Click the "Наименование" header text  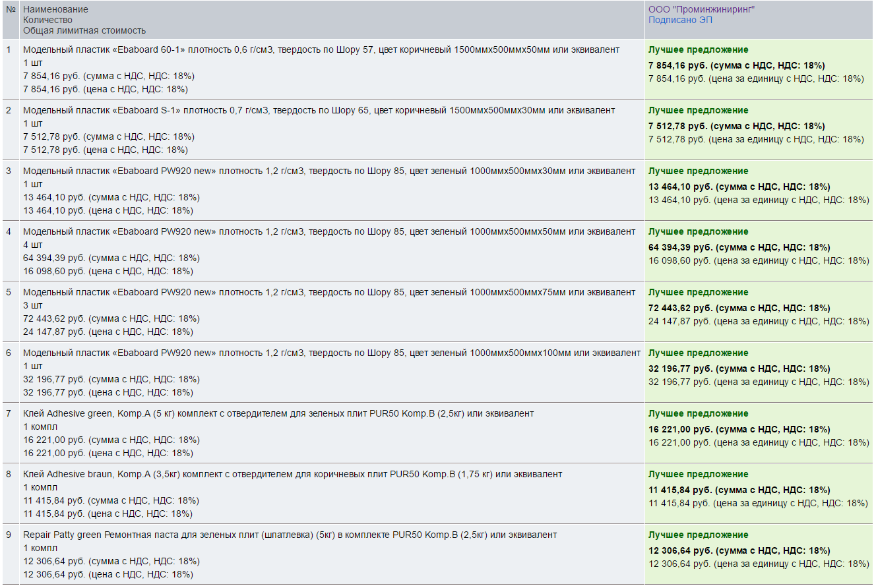click(x=55, y=9)
